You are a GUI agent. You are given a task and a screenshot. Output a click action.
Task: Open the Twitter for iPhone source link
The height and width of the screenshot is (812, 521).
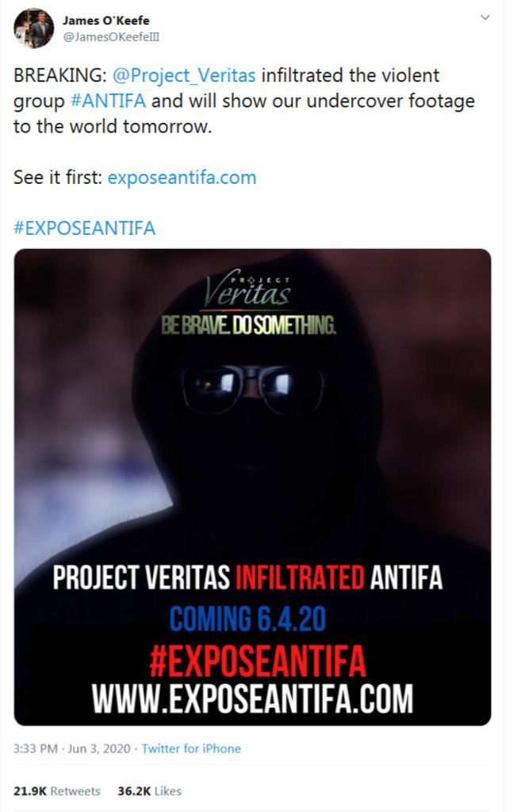pyautogui.click(x=191, y=749)
